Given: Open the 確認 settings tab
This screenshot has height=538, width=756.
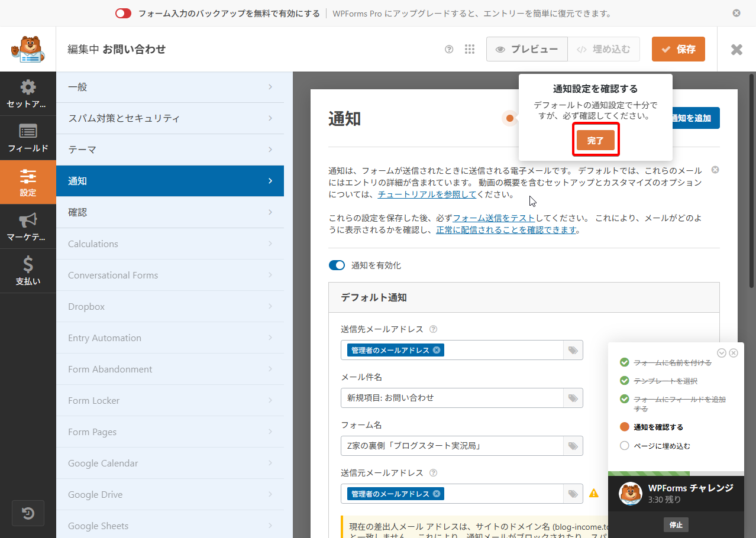Looking at the screenshot, I should point(170,212).
